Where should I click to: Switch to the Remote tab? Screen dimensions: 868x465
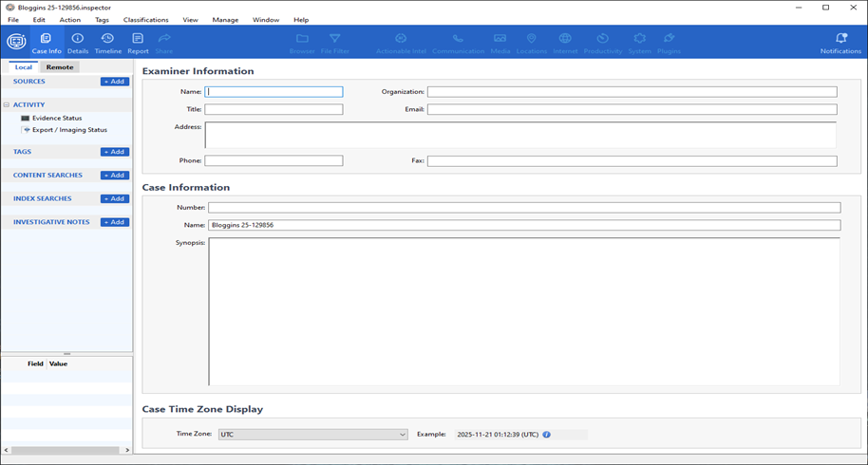(60, 67)
